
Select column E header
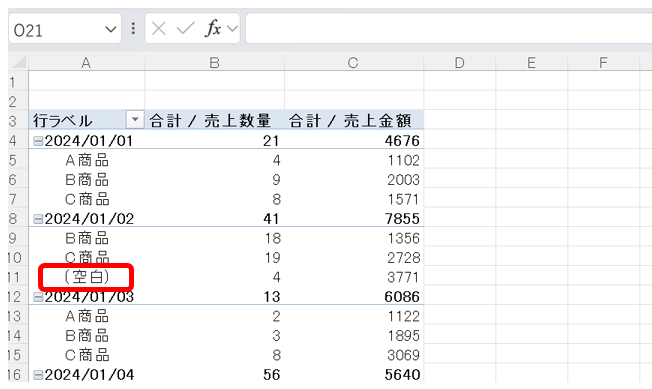pyautogui.click(x=531, y=62)
